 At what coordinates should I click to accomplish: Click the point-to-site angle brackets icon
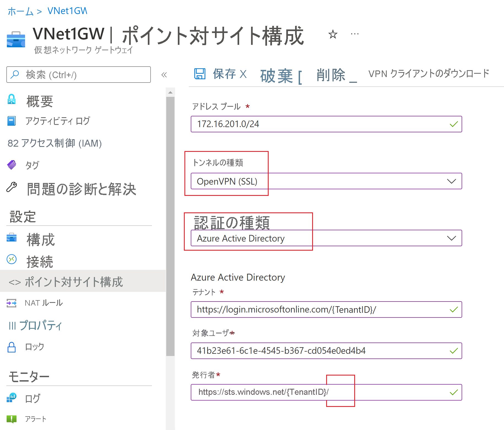[x=15, y=282]
